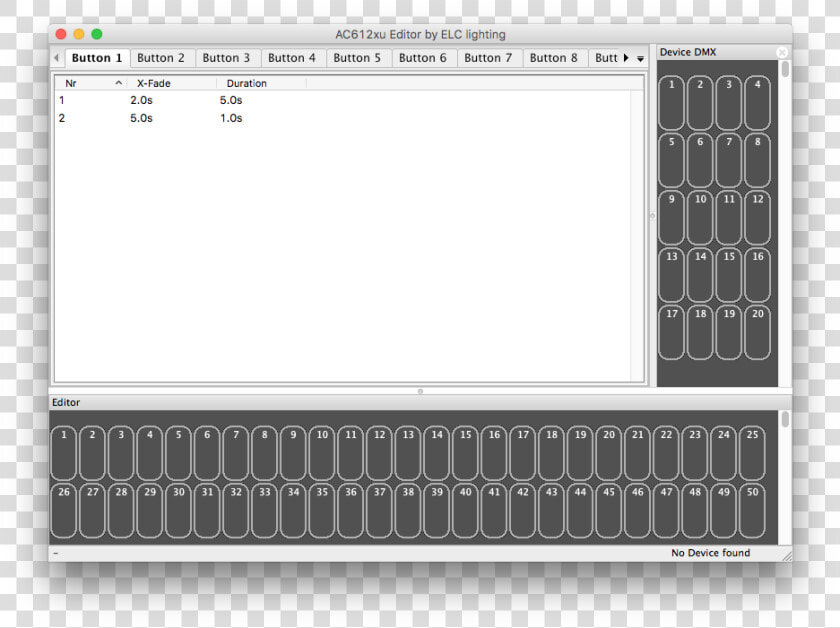Click Editor channel 40 fader

466,511
